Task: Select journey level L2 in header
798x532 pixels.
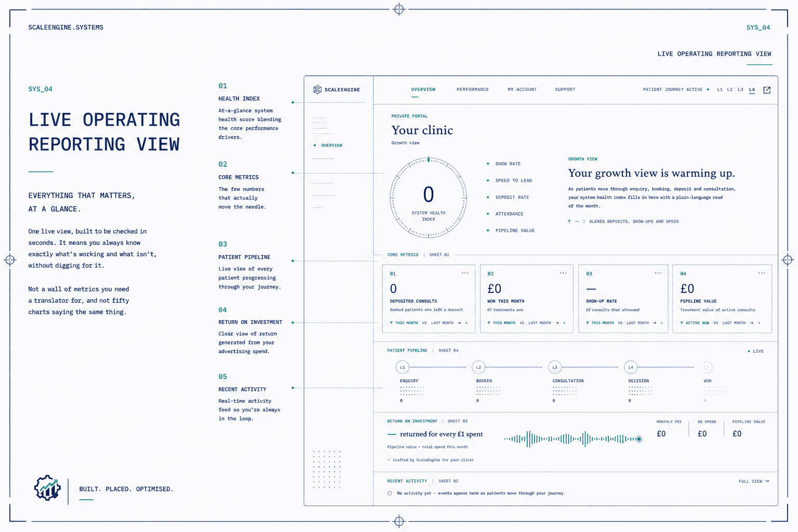Action: tap(730, 90)
